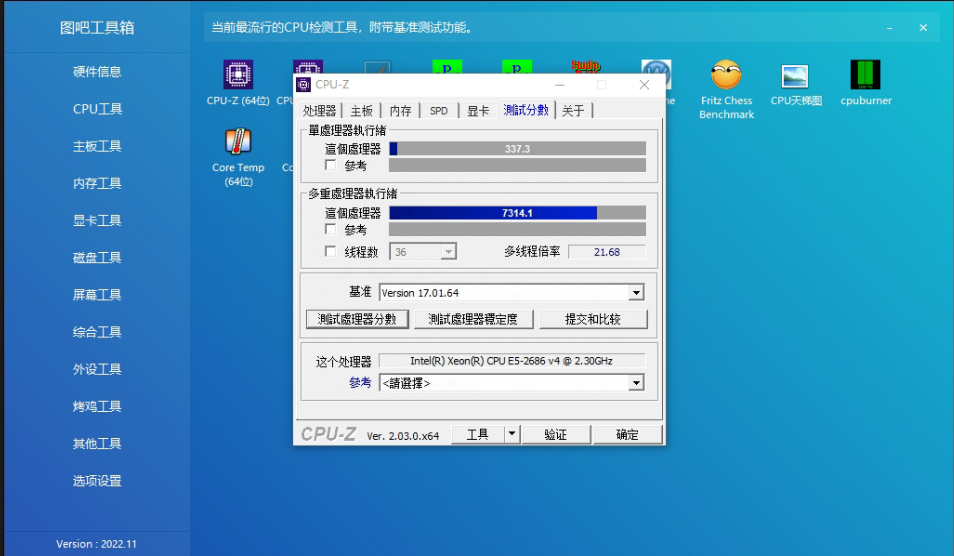This screenshot has width=954, height=556.
Task: Toggle the 线程数 checkbox
Action: pos(330,251)
